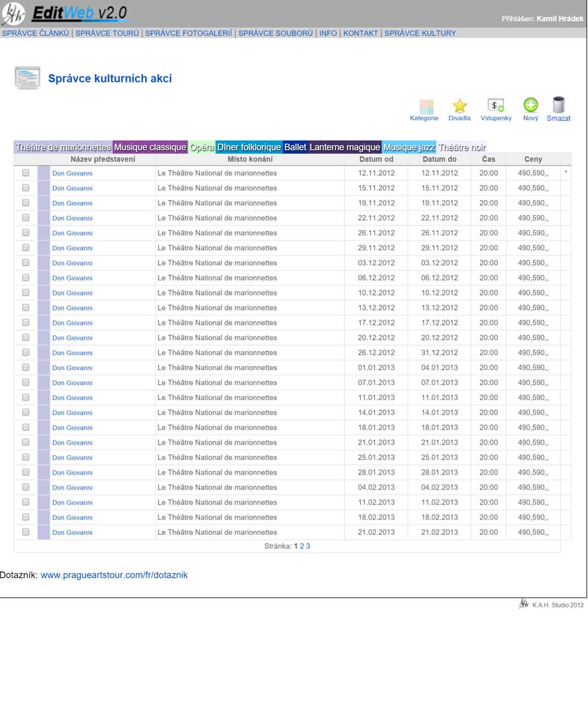The width and height of the screenshot is (588, 708).
Task: Click the green Nový plus icon
Action: [x=531, y=105]
